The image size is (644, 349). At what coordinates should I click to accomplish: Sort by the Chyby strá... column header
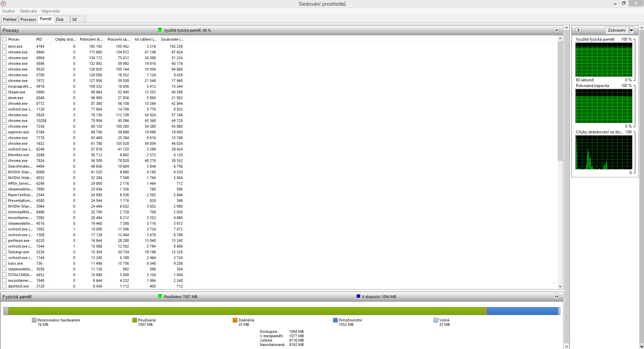(x=64, y=39)
